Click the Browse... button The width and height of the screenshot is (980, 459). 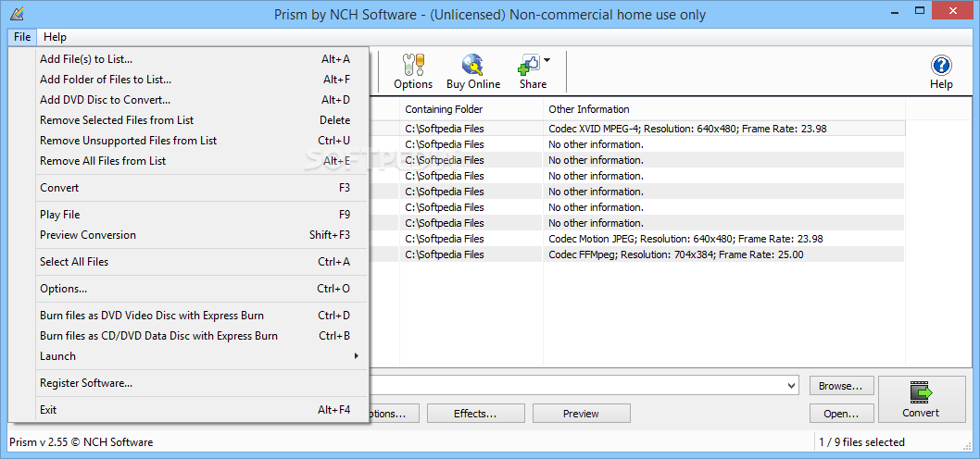(841, 386)
